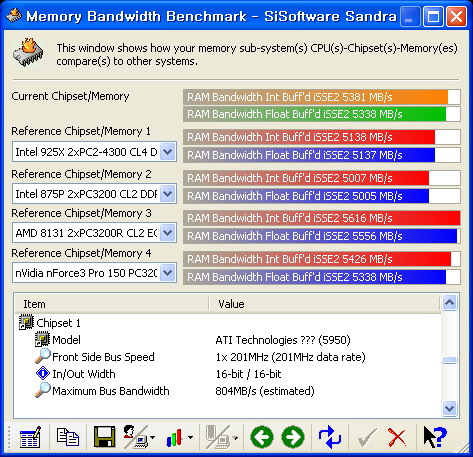473x457 pixels.
Task: Close the Memory Bandwidth Benchmark window
Action: [x=456, y=16]
